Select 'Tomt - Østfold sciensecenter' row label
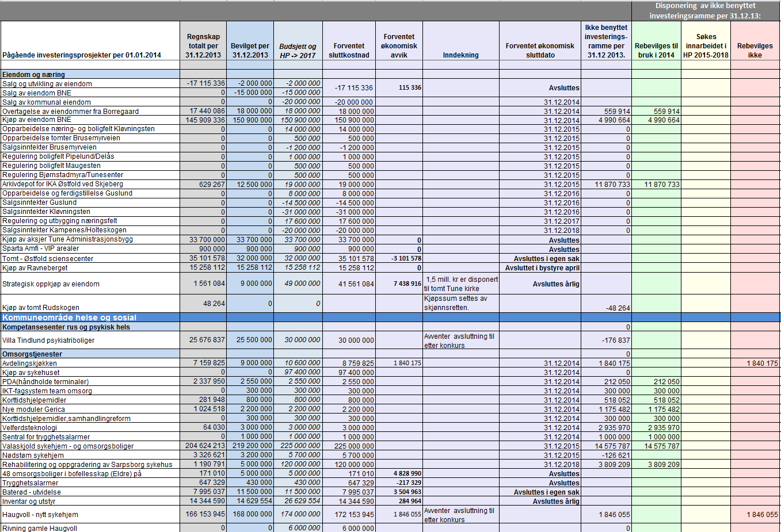 click(48, 259)
